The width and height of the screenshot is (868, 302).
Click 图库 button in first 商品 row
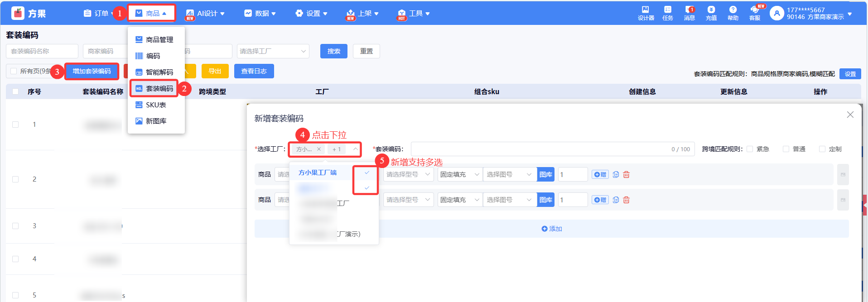(546, 174)
